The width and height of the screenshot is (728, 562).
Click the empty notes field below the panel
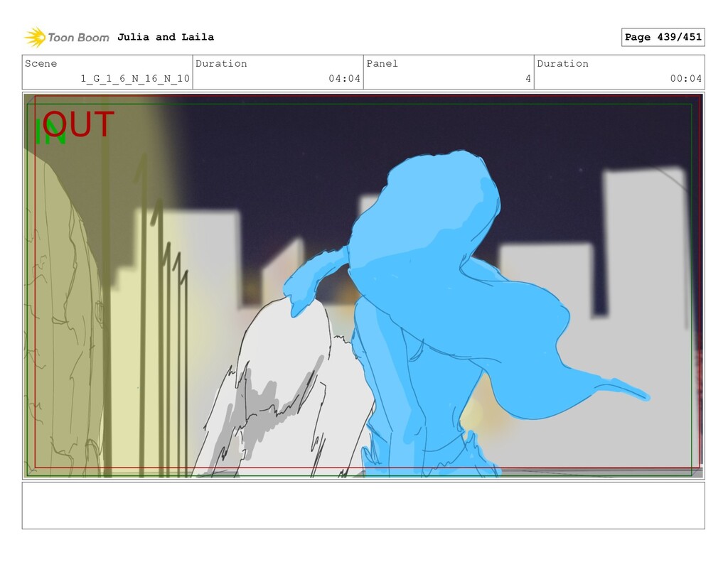[363, 505]
